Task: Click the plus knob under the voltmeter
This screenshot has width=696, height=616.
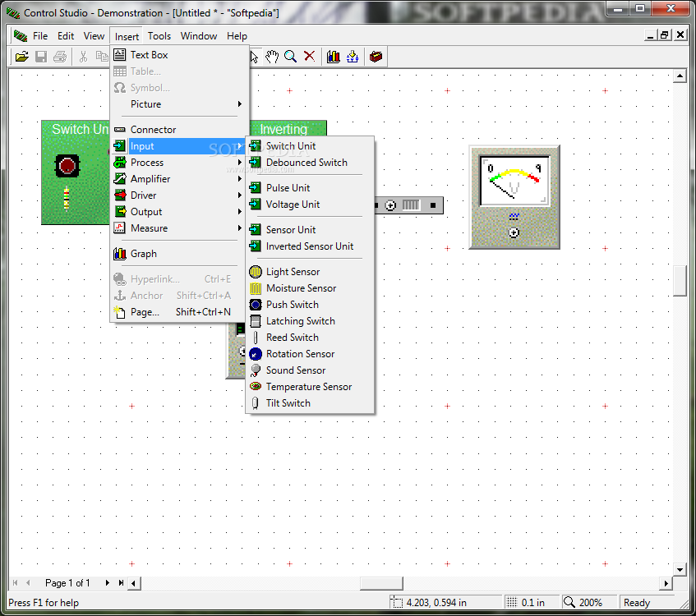Action: pyautogui.click(x=514, y=232)
